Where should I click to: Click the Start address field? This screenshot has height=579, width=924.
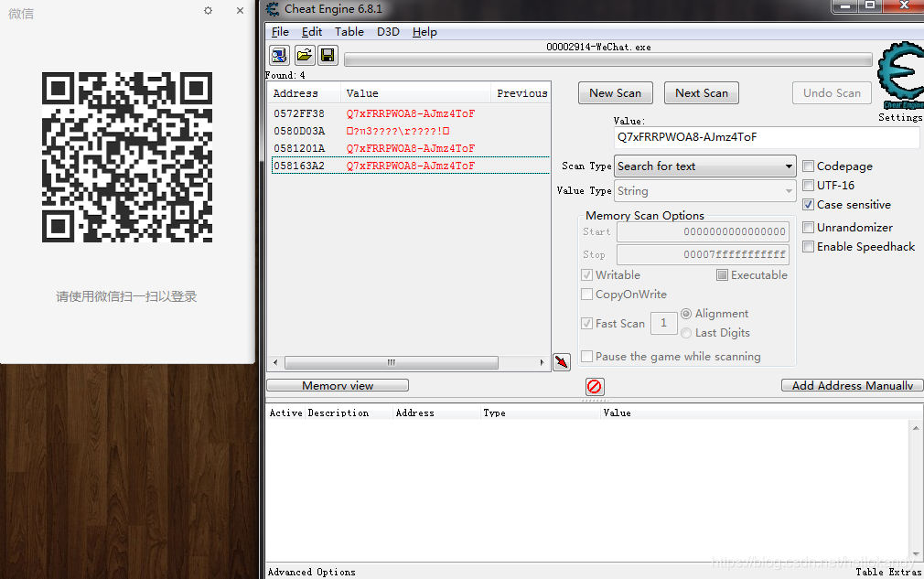coord(703,231)
